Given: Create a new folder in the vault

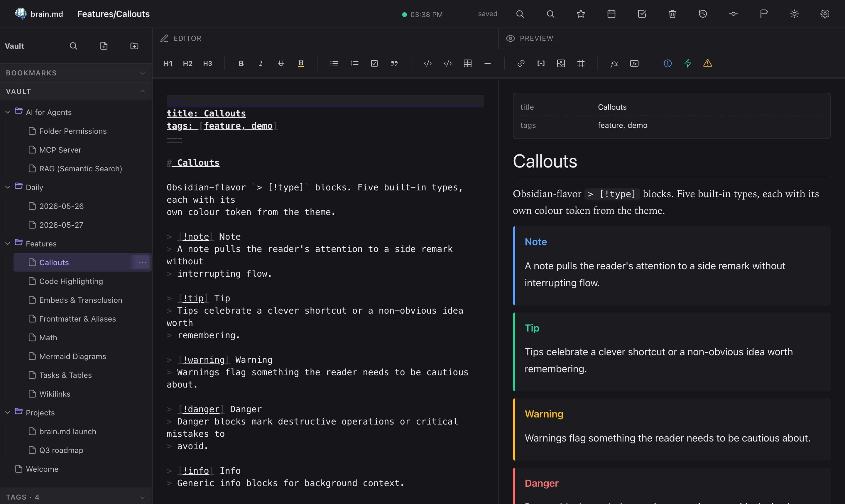Looking at the screenshot, I should point(134,46).
